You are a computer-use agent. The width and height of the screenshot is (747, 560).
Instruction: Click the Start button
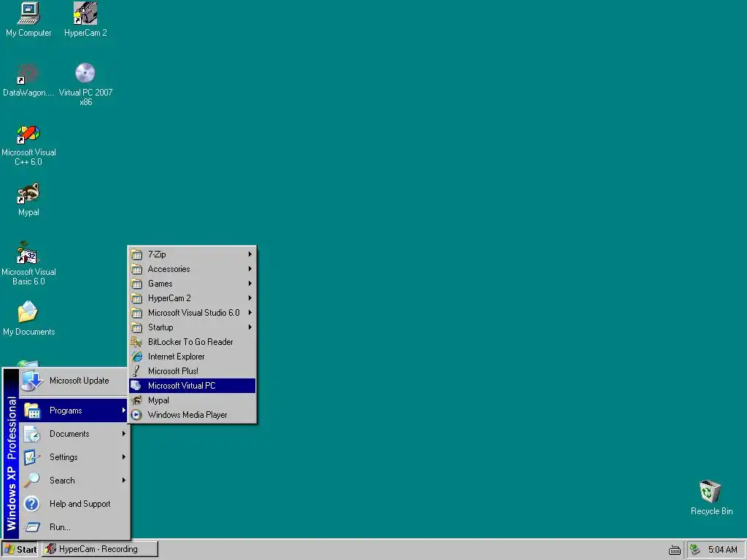pos(20,550)
